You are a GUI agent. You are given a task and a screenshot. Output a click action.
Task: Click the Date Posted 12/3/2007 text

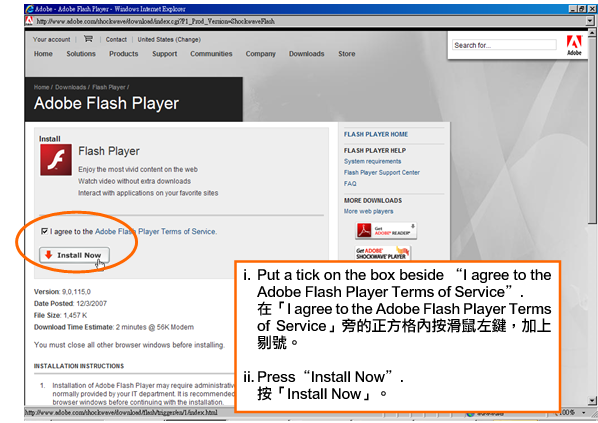(x=70, y=304)
